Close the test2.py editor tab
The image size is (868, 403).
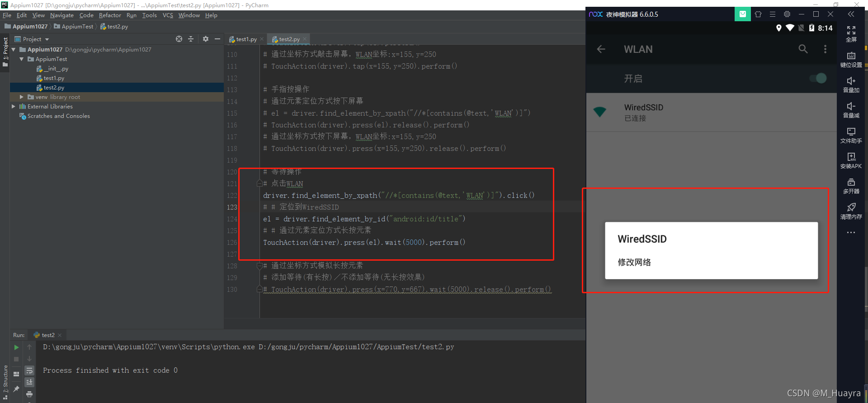(305, 39)
